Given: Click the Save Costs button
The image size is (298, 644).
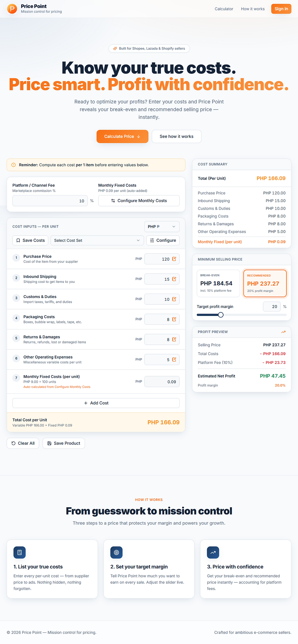Looking at the screenshot, I should [30, 240].
